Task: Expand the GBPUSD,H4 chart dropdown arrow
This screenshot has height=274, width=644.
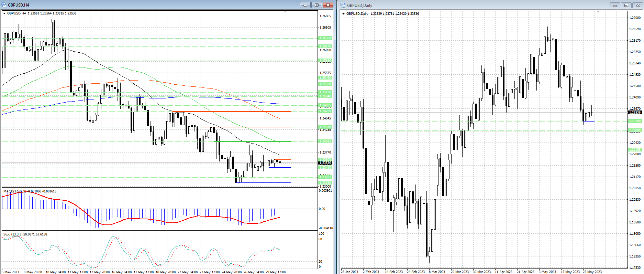Action: (4, 13)
